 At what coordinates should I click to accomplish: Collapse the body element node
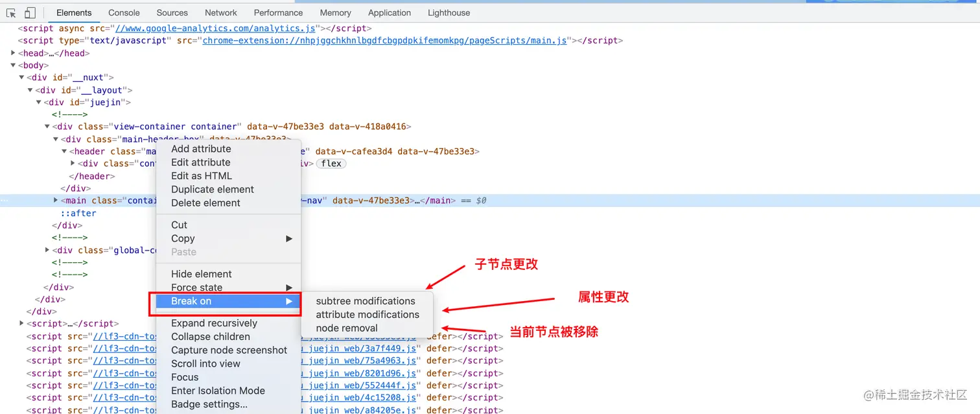[14, 66]
